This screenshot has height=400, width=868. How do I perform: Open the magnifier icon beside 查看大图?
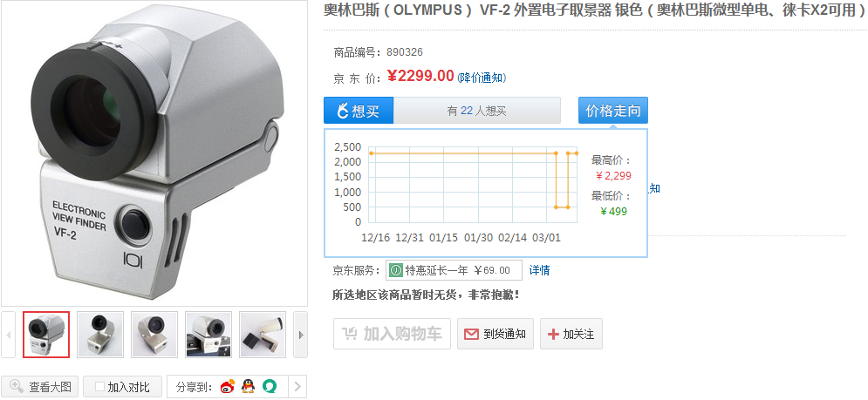(x=17, y=386)
